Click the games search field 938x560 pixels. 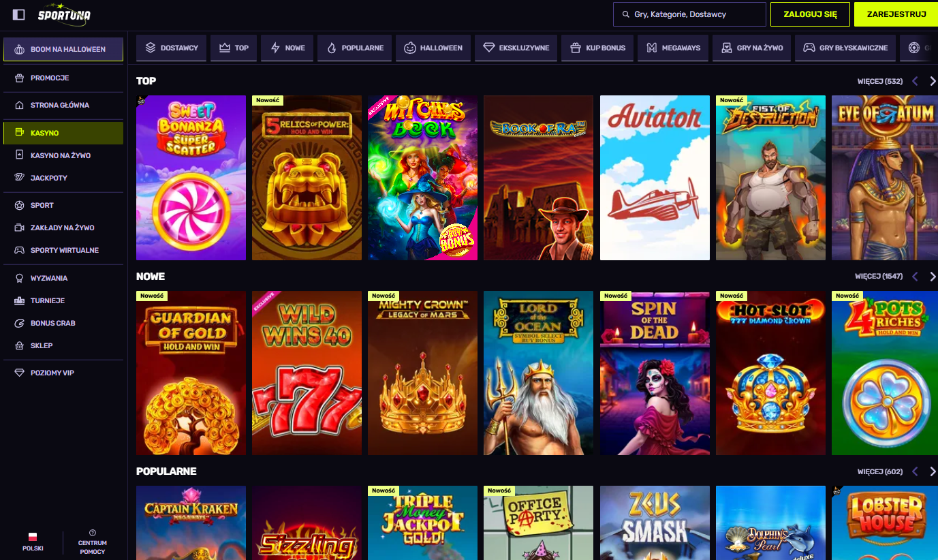point(689,14)
